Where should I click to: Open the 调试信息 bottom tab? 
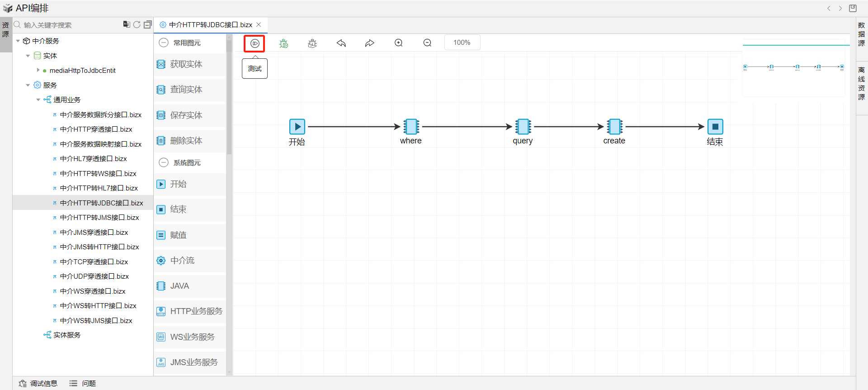pos(38,383)
